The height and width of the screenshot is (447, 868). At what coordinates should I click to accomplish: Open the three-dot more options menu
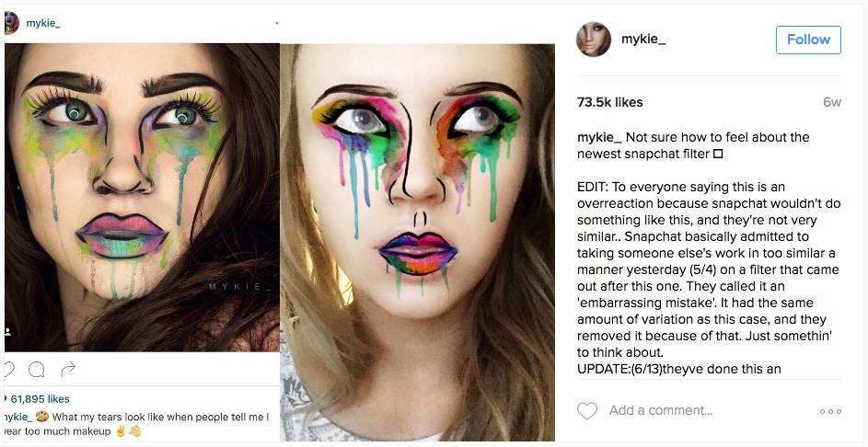[x=830, y=411]
